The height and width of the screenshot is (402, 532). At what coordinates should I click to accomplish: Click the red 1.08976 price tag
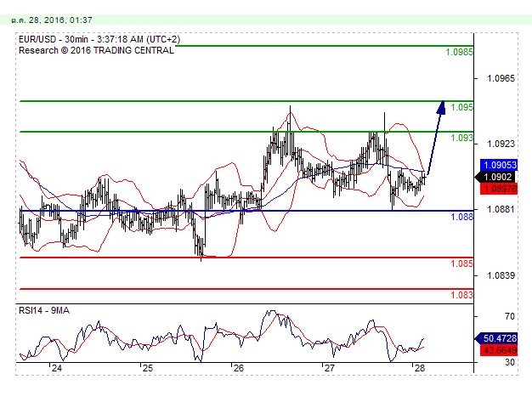click(x=499, y=189)
